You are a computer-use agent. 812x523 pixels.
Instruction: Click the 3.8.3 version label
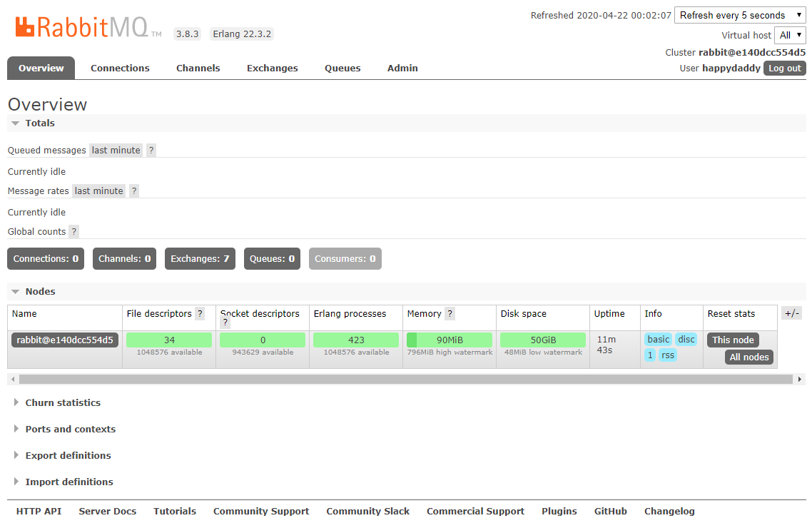[x=187, y=34]
